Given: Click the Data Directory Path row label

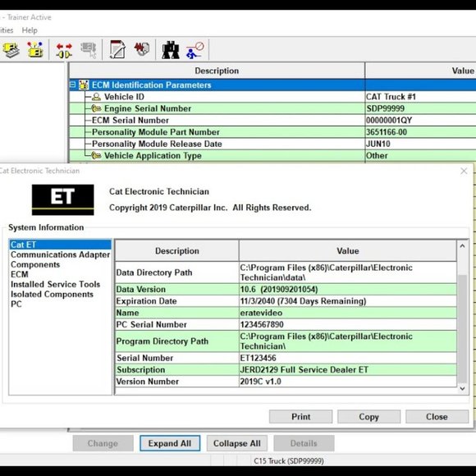Looking at the screenshot, I should click(x=154, y=272).
